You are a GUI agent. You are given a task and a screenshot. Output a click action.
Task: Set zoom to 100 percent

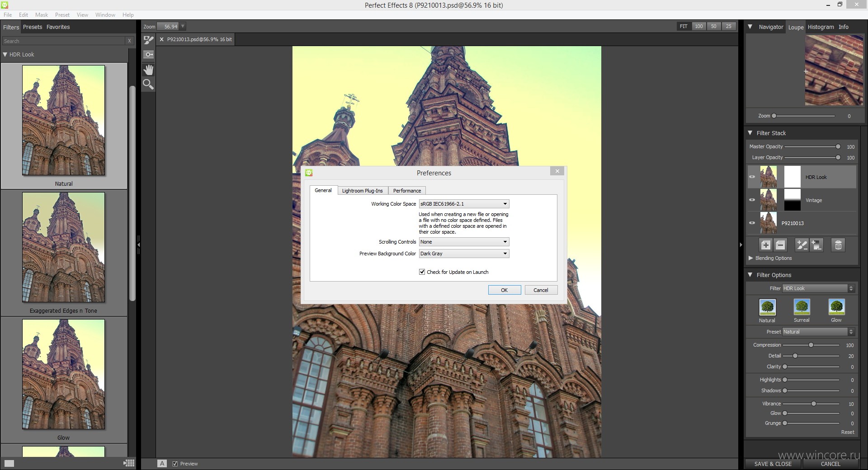[699, 26]
